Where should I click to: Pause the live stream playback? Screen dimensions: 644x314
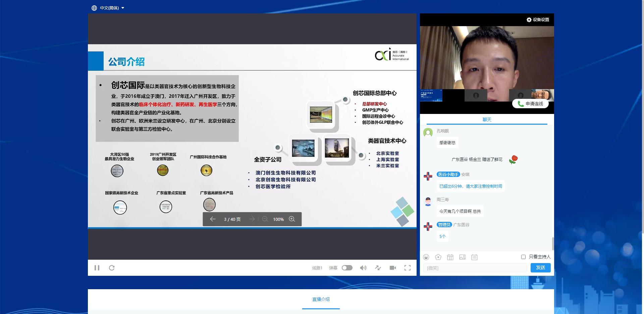[97, 268]
